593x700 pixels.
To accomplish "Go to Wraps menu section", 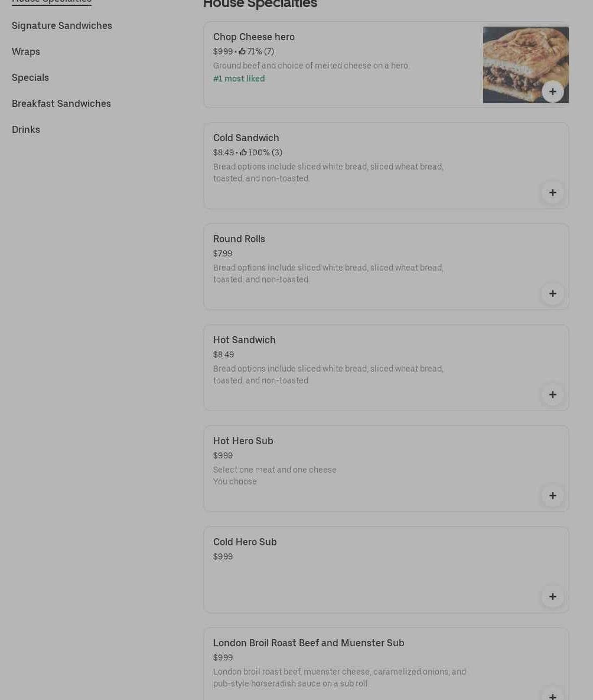I will 26,51.
